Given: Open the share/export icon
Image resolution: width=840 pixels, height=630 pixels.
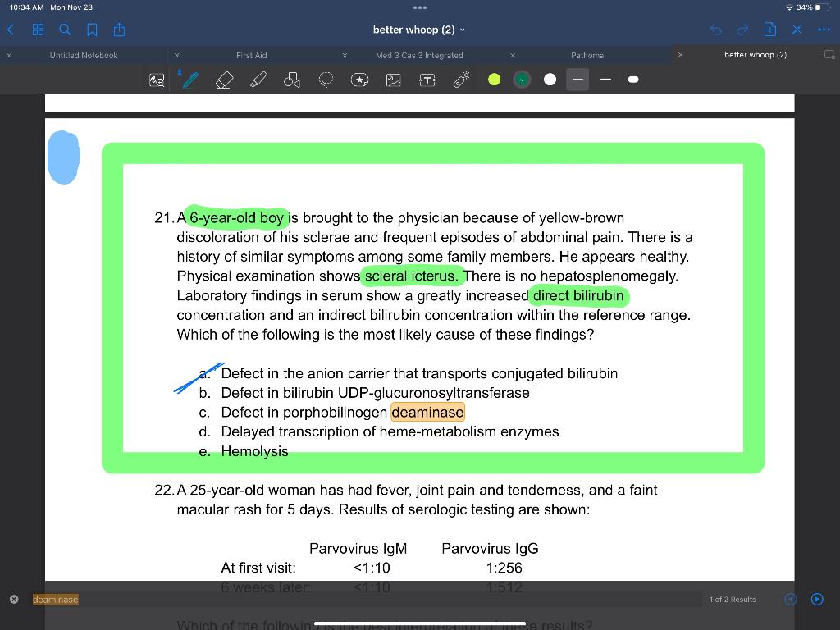Looking at the screenshot, I should (119, 30).
